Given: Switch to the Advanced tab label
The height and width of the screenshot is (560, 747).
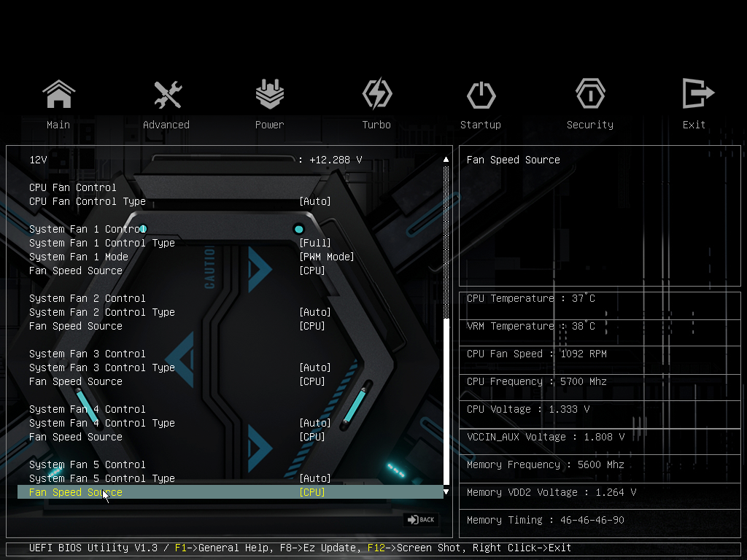Looking at the screenshot, I should point(166,125).
